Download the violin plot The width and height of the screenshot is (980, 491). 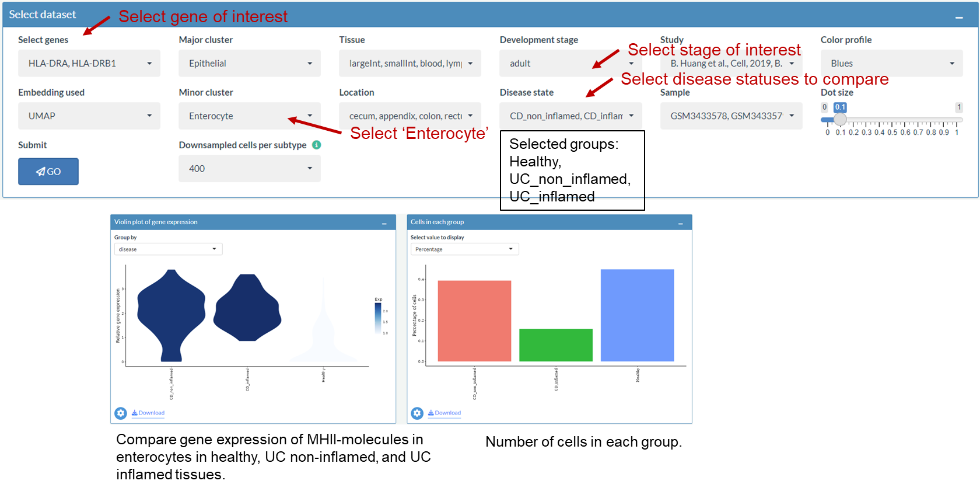(148, 413)
